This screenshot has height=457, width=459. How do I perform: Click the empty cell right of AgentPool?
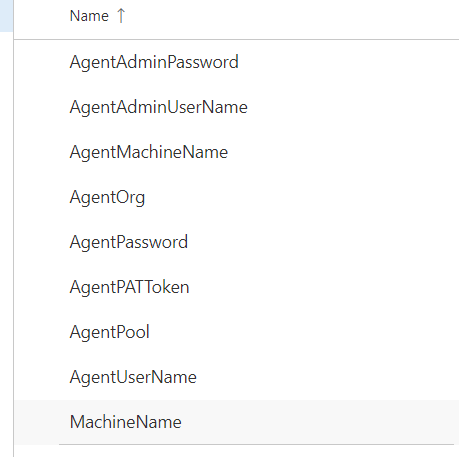[304, 332]
